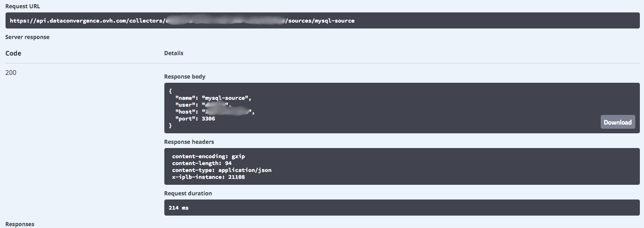Click the x-iplb-instance: 21108 header
The width and height of the screenshot is (644, 228).
coord(208,177)
